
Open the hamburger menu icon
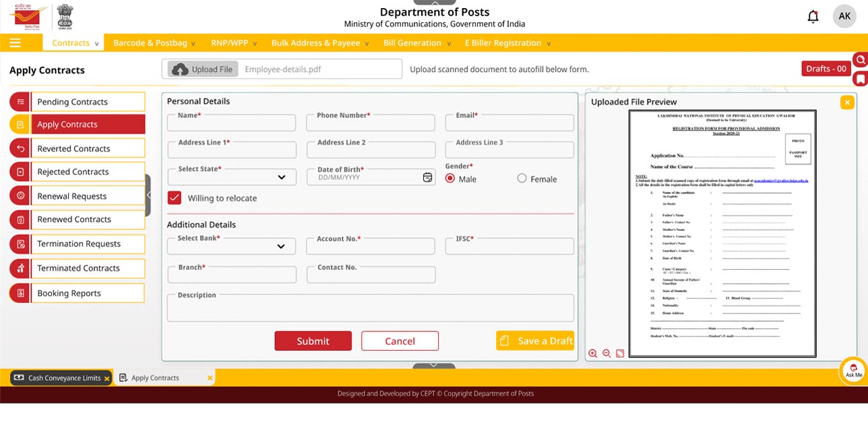click(15, 43)
